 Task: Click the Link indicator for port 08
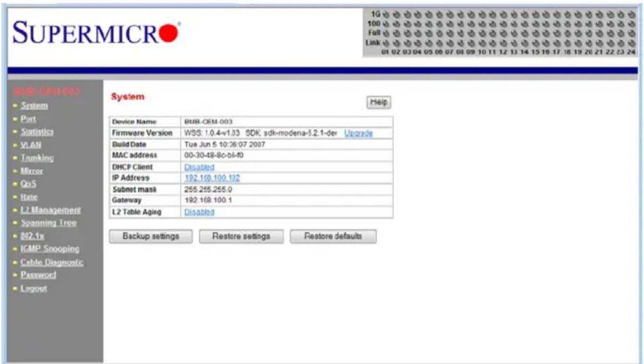point(461,42)
